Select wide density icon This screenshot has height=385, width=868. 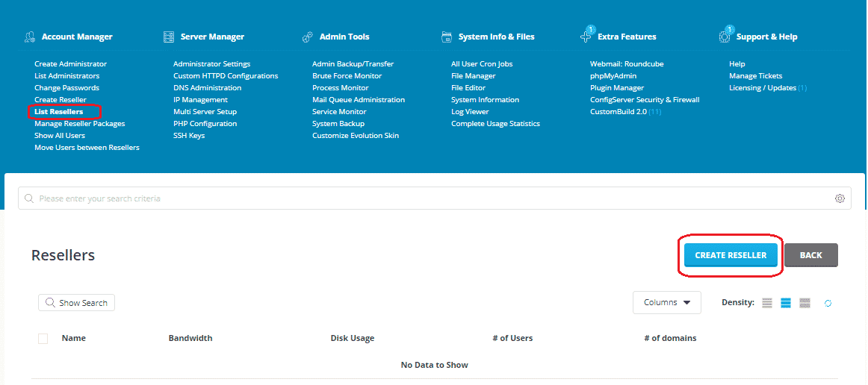805,303
